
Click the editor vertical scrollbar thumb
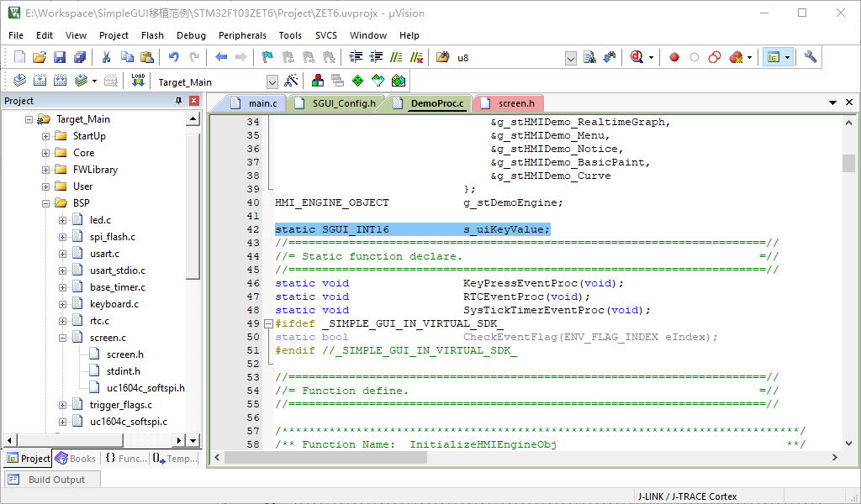click(x=848, y=164)
